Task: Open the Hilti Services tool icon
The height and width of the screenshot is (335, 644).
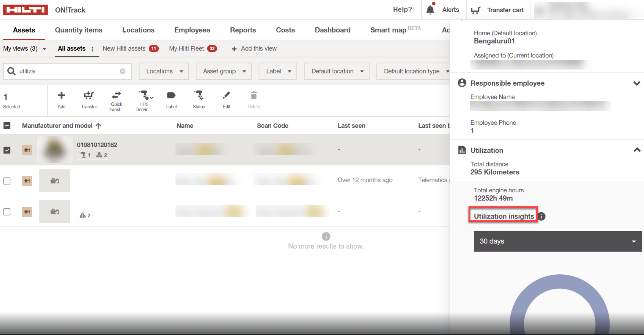Action: pos(144,95)
